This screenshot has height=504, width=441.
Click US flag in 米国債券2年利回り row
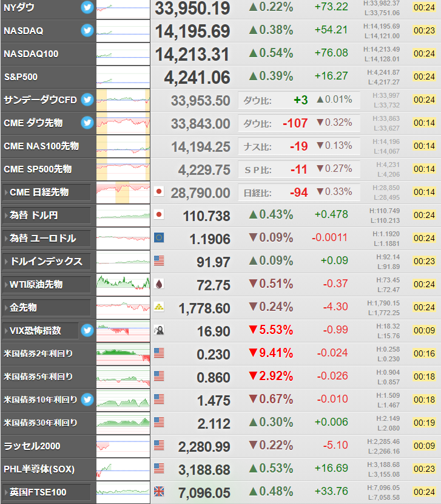159,353
